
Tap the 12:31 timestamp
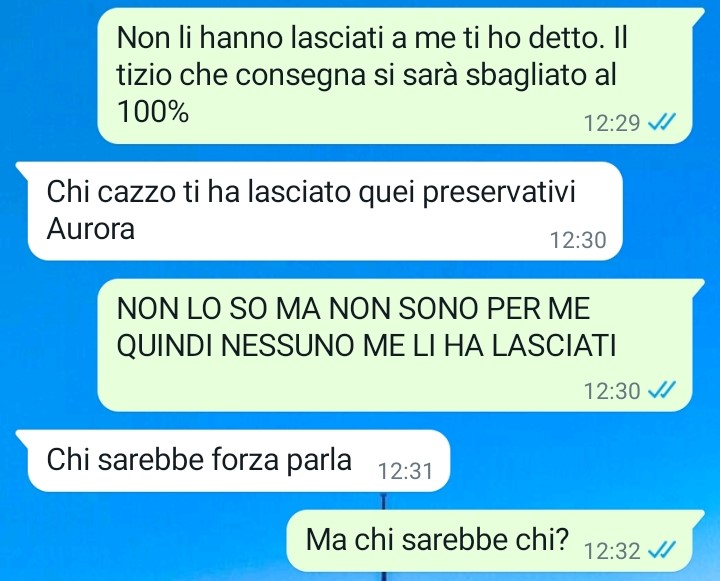point(405,471)
